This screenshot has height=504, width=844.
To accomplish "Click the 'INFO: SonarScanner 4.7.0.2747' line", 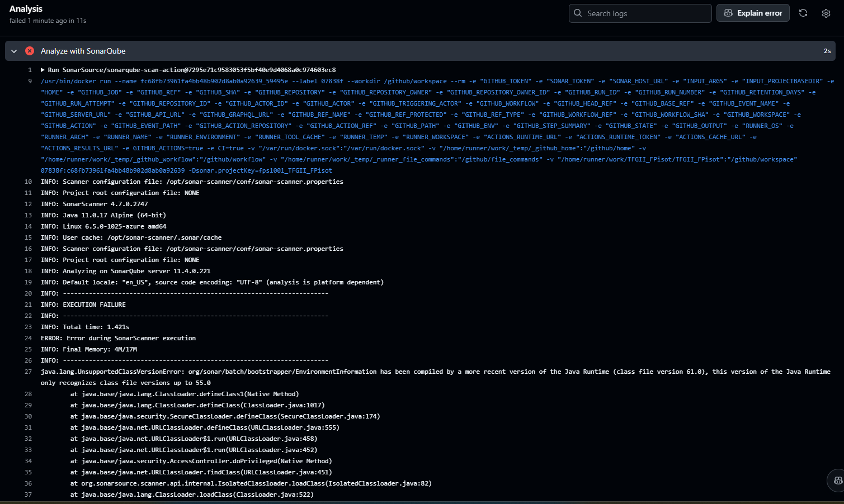I will 95,204.
